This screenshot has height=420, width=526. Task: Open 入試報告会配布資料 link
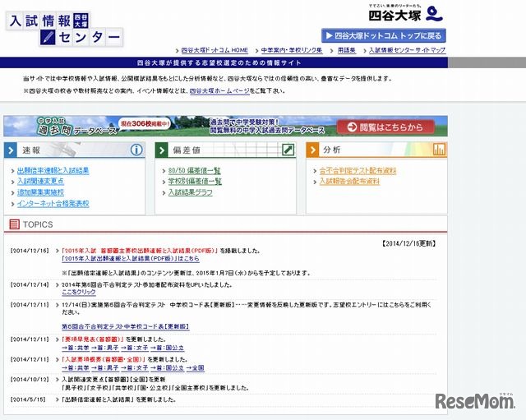click(x=349, y=182)
